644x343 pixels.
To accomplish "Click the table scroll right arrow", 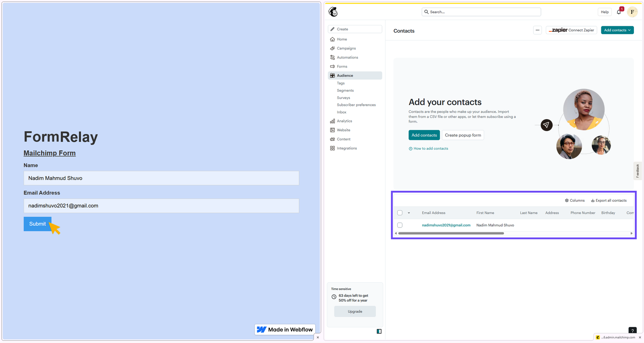I will (632, 233).
